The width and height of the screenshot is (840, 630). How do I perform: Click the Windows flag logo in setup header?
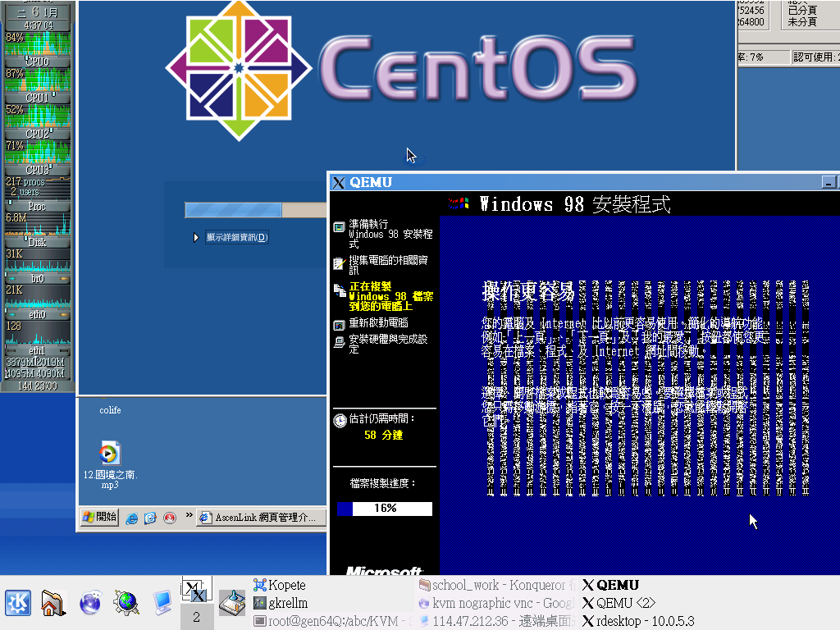point(459,203)
